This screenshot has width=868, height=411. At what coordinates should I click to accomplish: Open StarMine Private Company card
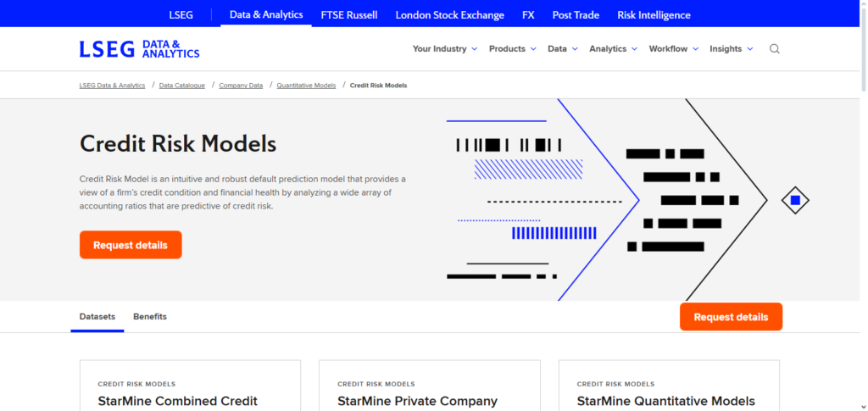point(430,386)
